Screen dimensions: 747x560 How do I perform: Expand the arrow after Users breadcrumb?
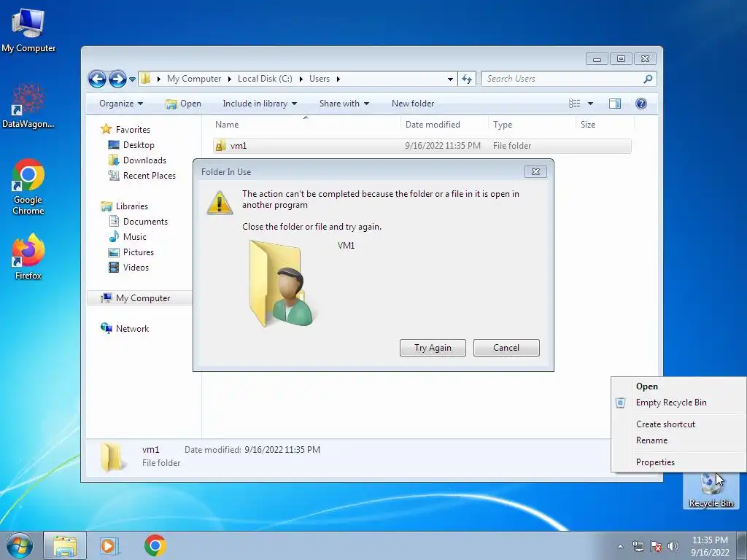pyautogui.click(x=338, y=79)
